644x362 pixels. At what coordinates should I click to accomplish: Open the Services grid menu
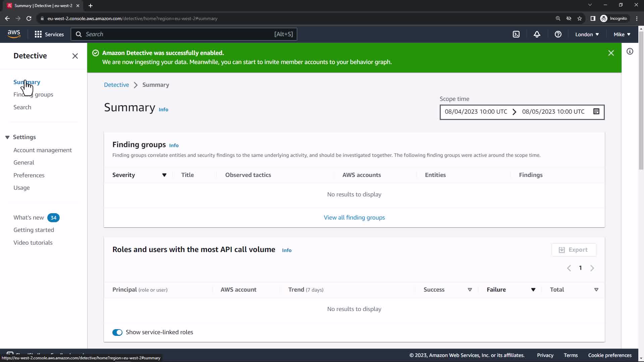pos(49,35)
